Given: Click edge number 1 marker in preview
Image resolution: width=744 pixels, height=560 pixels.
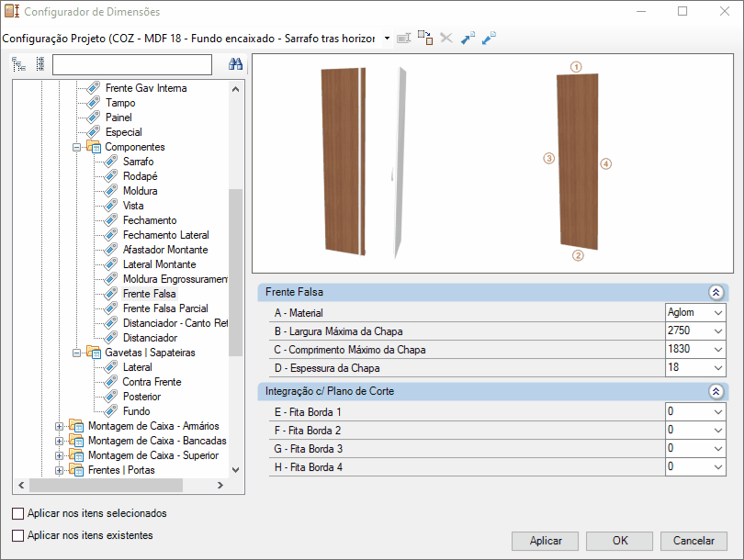Looking at the screenshot, I should pyautogui.click(x=576, y=66).
